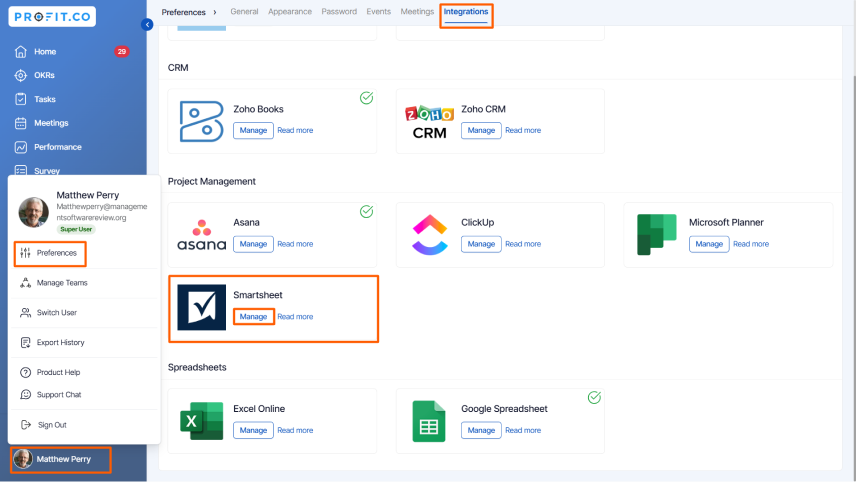Read more about Zoho Books
Image resolution: width=856 pixels, height=482 pixels.
click(295, 130)
